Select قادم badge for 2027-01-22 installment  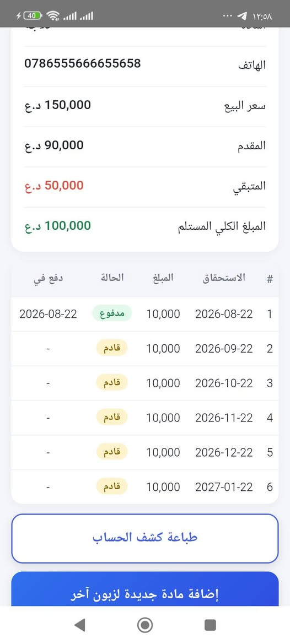112,486
